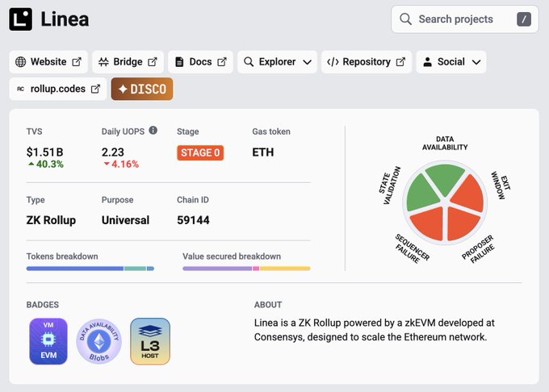Click the TVS change 40.3%
The image size is (549, 392).
coord(46,164)
